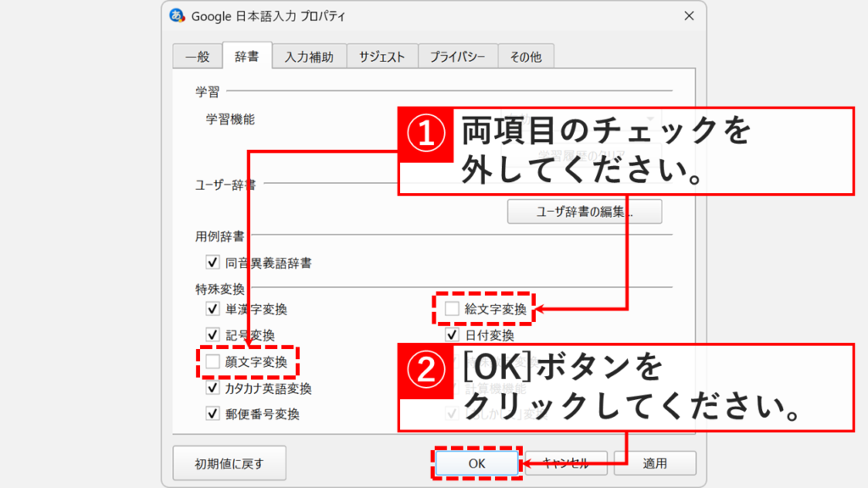
Task: Select the 辞書 tab
Action: (x=247, y=56)
